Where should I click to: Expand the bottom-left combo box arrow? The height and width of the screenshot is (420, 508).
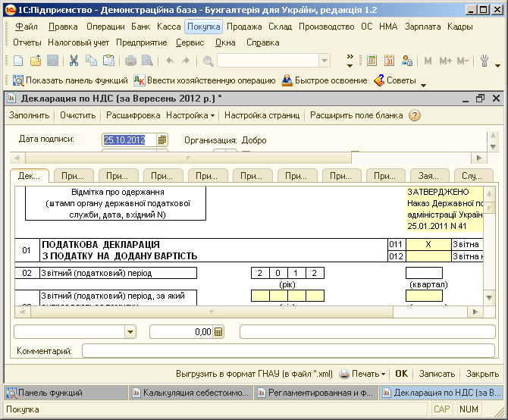(x=130, y=332)
